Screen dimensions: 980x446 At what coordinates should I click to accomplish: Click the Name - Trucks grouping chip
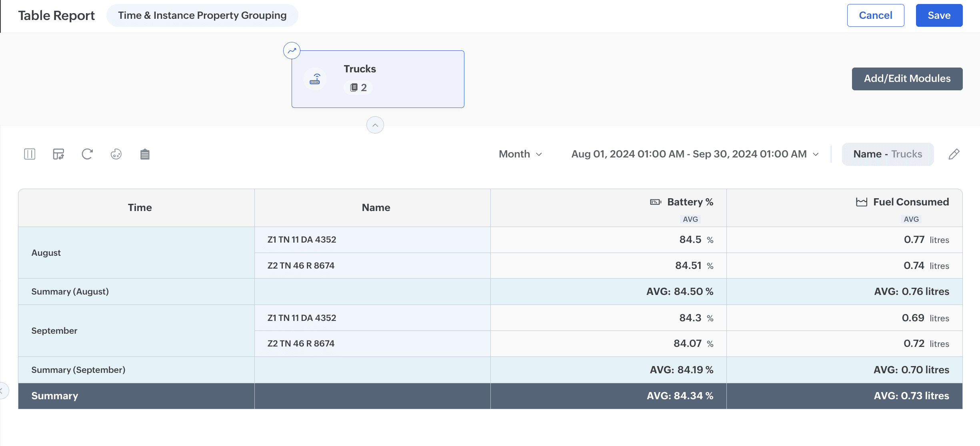pos(888,154)
